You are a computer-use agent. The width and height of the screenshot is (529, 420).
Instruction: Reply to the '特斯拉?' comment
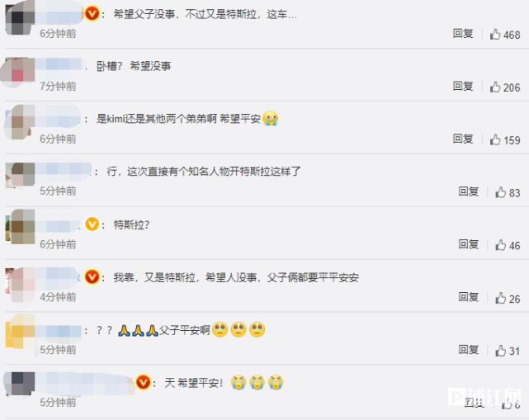(x=468, y=244)
